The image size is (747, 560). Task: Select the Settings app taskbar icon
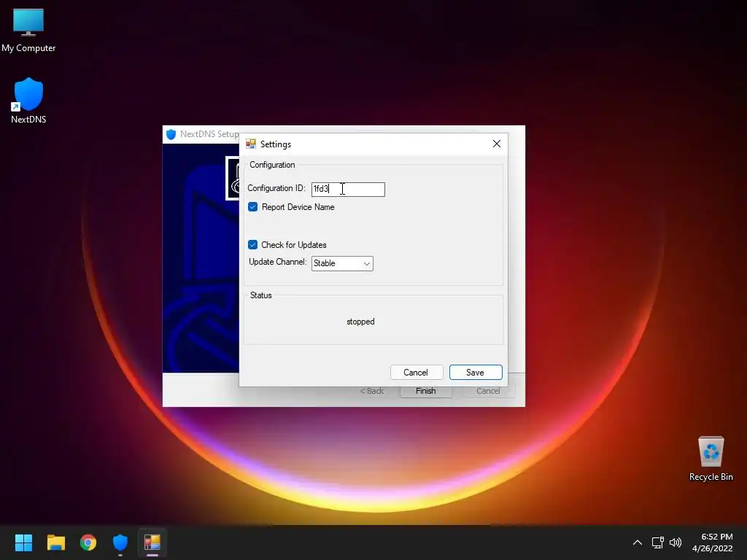point(152,542)
